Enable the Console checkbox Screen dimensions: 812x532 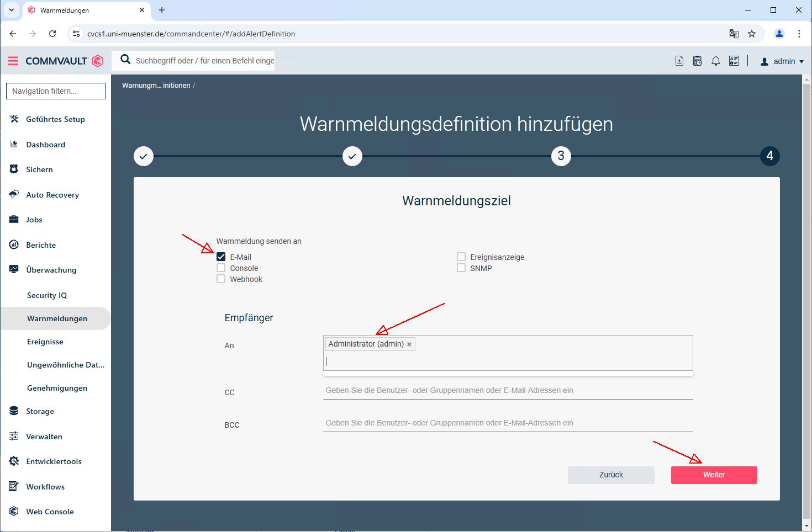[221, 268]
